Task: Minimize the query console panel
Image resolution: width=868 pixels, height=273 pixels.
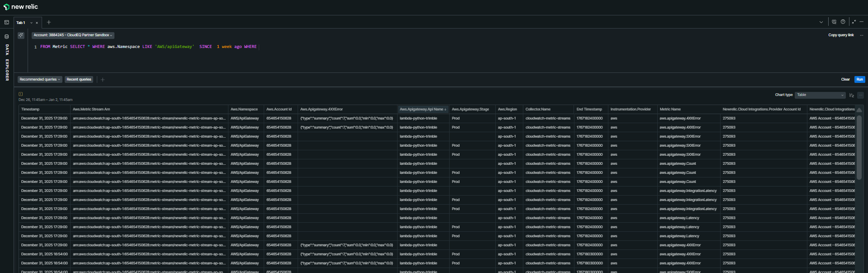Action: pyautogui.click(x=861, y=22)
